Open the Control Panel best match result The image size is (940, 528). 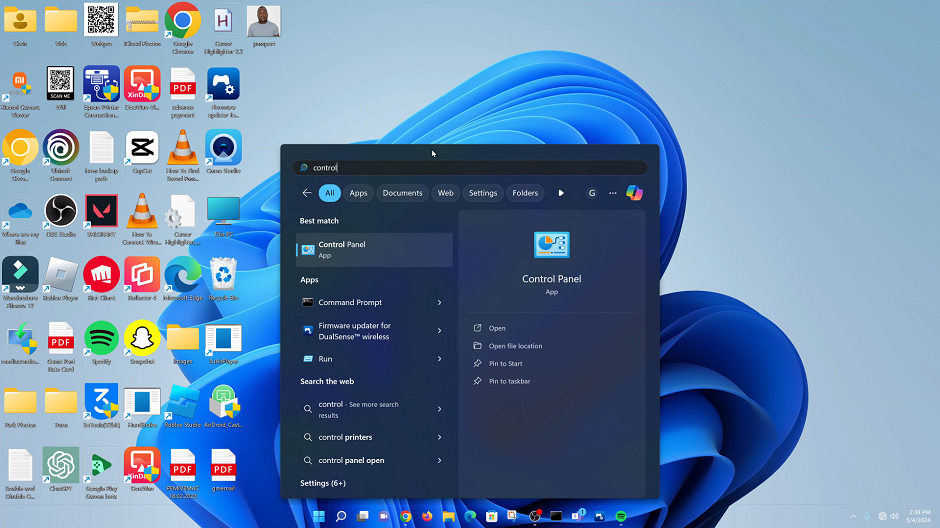(x=374, y=249)
